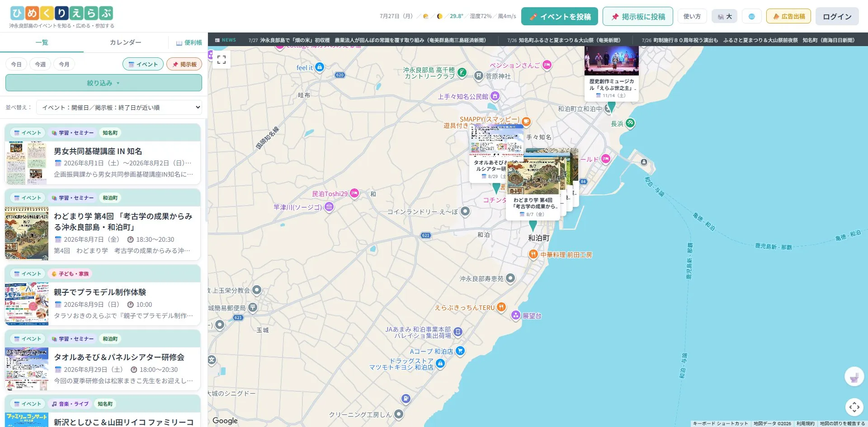The height and width of the screenshot is (427, 868).
Task: Click the ペンションさんご lodging pin
Action: tap(547, 65)
